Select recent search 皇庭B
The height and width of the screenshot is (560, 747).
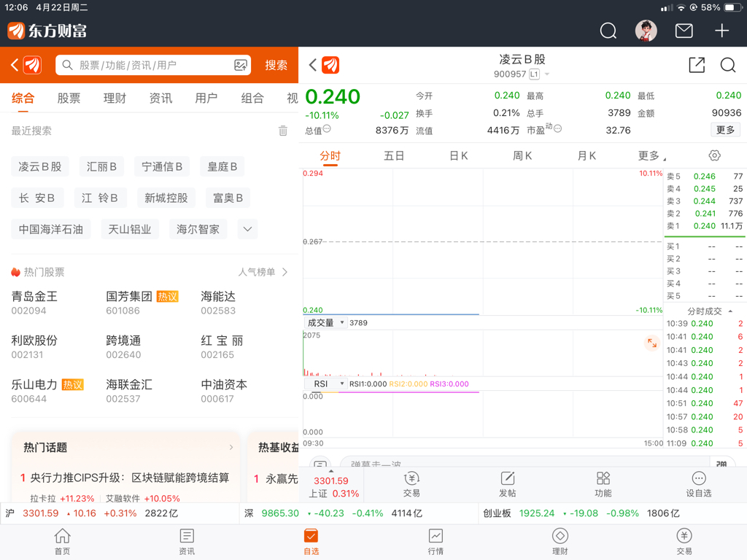(222, 167)
